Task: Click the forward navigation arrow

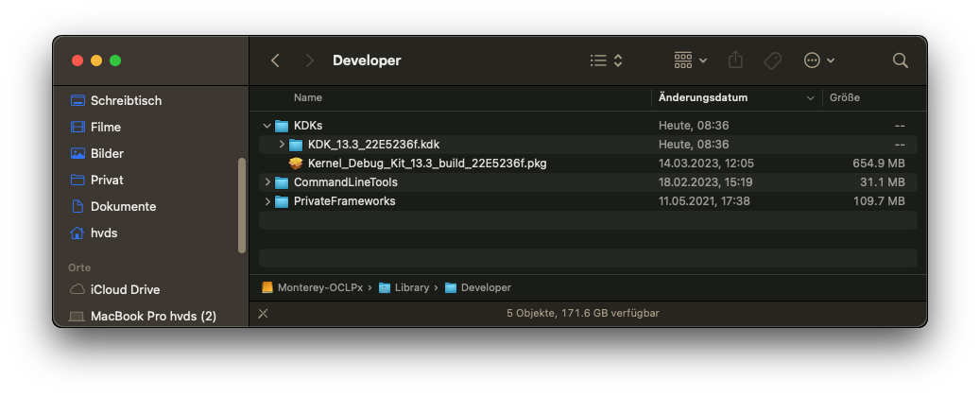Action: (309, 60)
